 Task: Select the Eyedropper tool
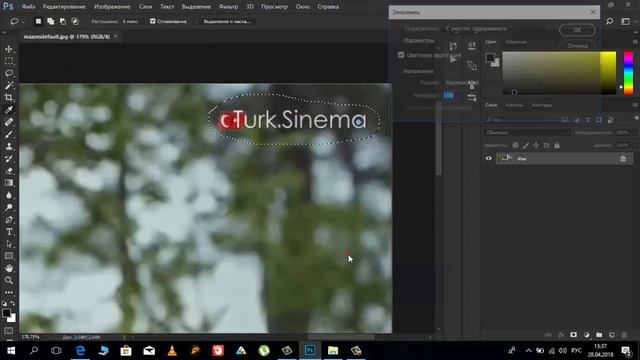[9, 110]
